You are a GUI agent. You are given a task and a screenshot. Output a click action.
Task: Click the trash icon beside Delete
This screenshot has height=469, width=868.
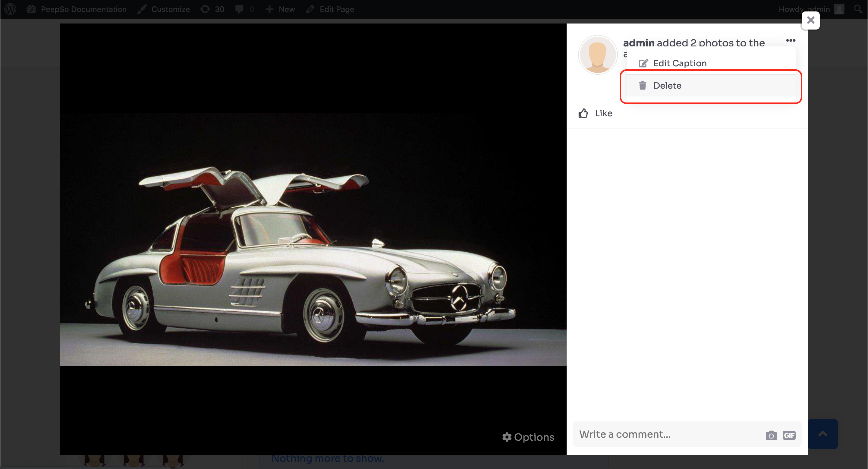[x=642, y=86]
